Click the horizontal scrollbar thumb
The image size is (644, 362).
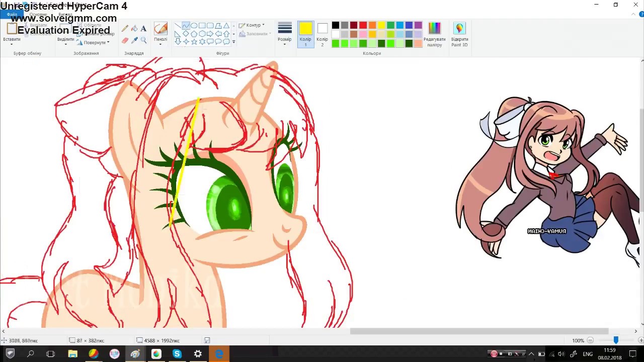coord(479,331)
